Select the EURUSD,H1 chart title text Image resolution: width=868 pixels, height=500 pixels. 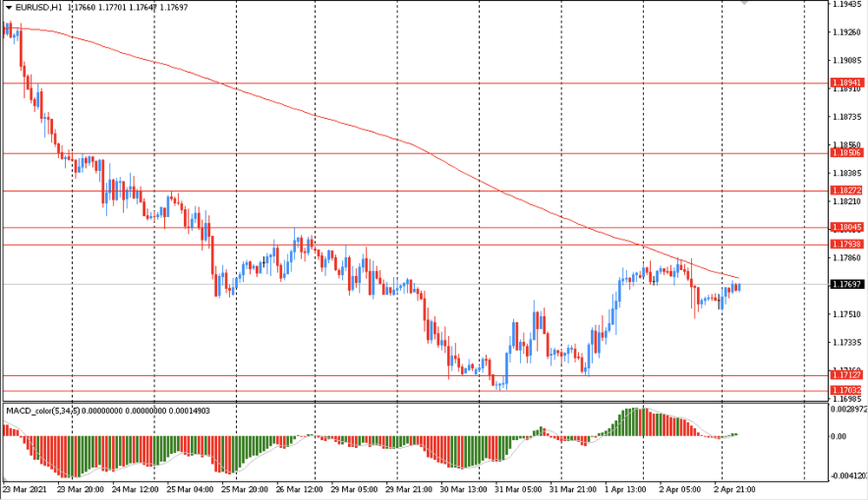39,8
